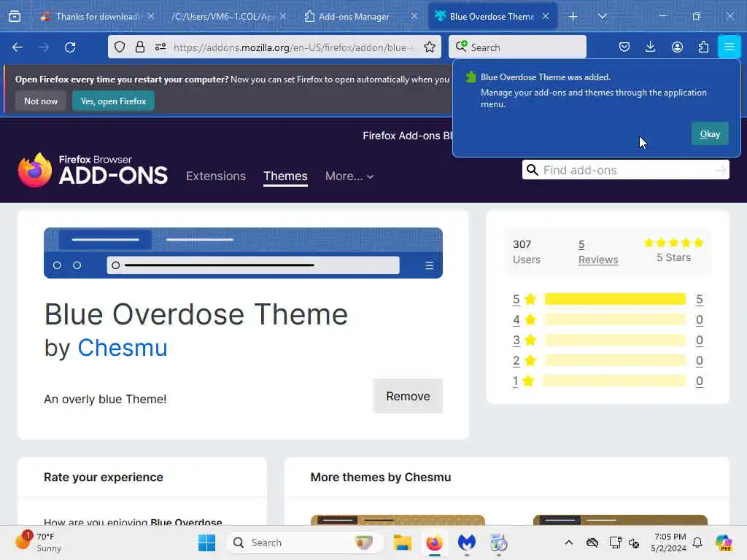Open Malwarebytes from taskbar
Image resolution: width=747 pixels, height=560 pixels.
click(x=467, y=542)
